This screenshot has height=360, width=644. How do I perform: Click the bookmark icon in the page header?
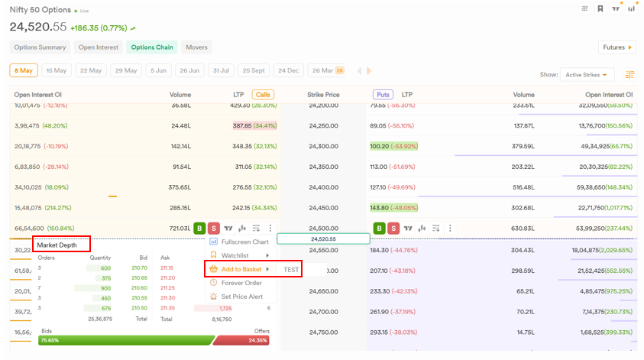pos(600,8)
